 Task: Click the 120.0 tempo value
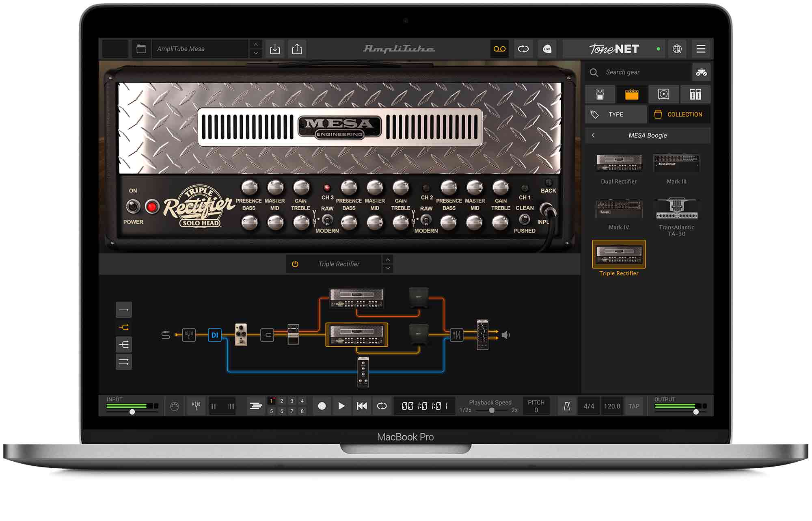612,406
